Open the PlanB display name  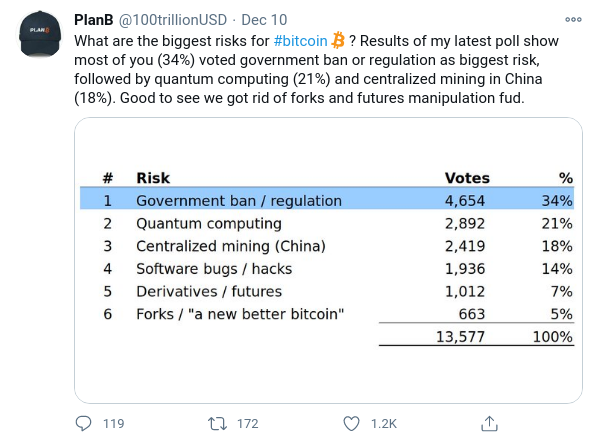93,20
